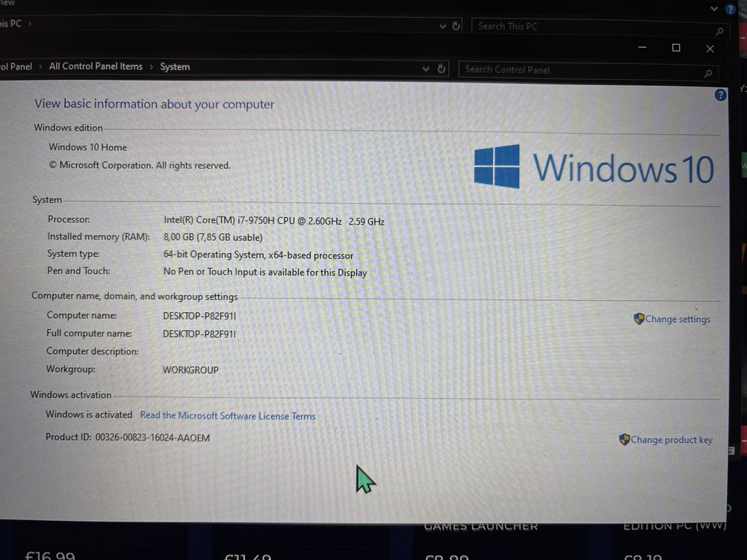
Task: Navigate to All Control Panel Items breadcrumb
Action: (x=96, y=66)
